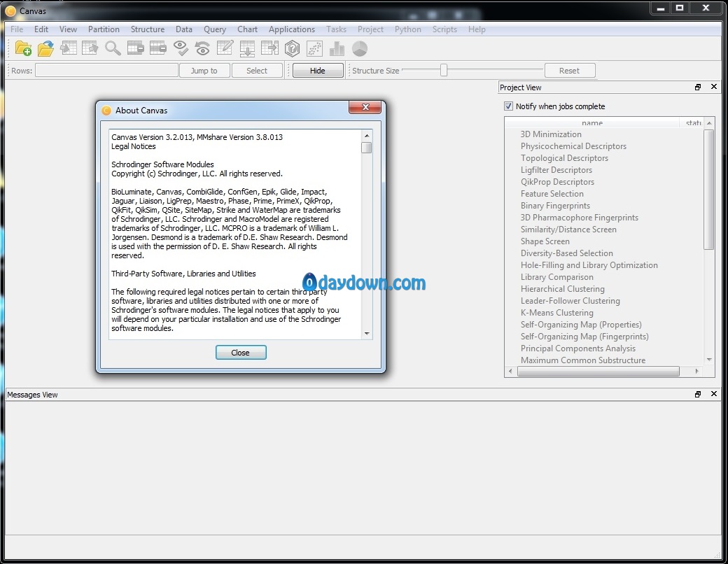Open the pie chart icon
Image resolution: width=728 pixels, height=564 pixels.
coord(360,48)
